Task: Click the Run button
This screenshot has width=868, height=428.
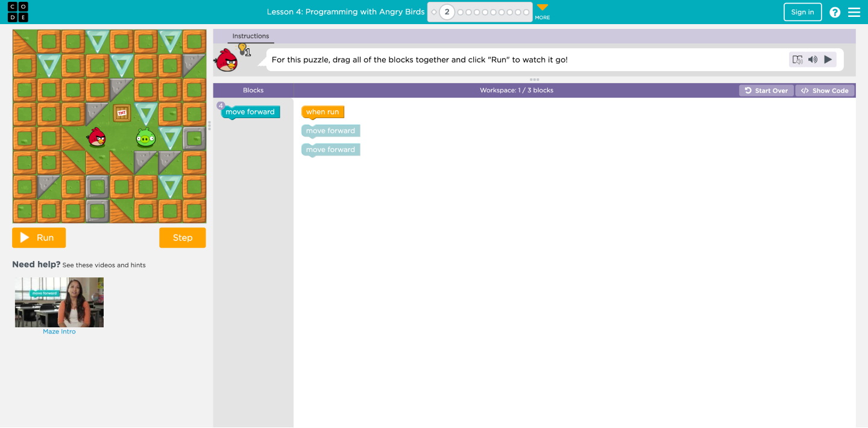Action: coord(39,238)
